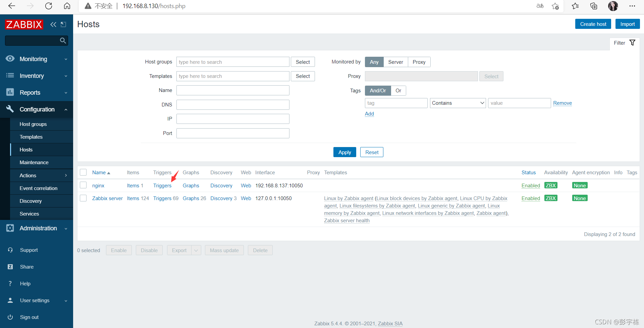
Task: Click the not-secure warning triangle icon
Action: pyautogui.click(x=88, y=6)
